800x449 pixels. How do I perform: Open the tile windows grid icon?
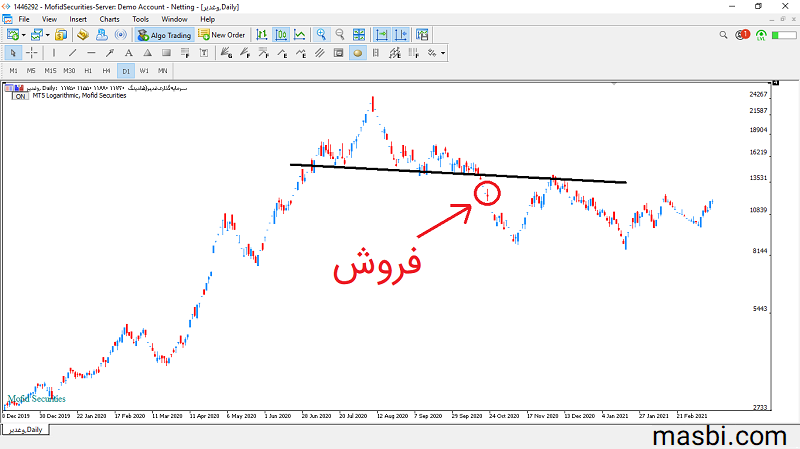359,35
